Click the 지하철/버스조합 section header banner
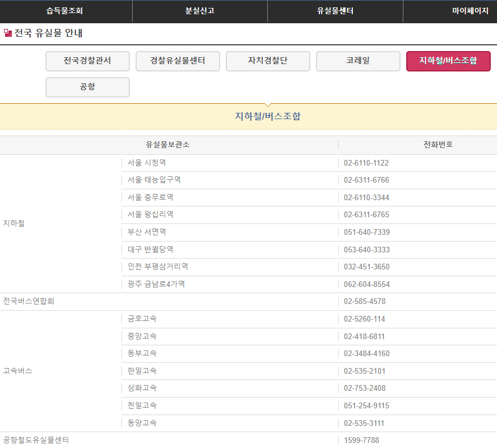The height and width of the screenshot is (448, 497). click(x=248, y=116)
